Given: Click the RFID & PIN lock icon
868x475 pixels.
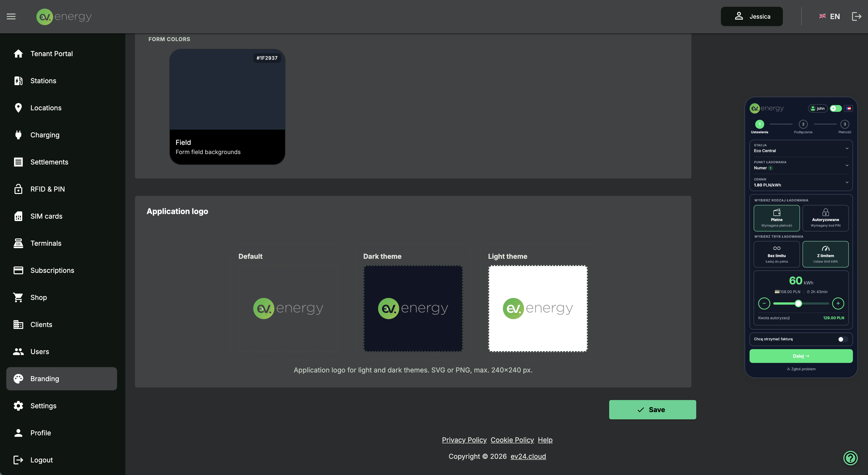Looking at the screenshot, I should [x=18, y=189].
